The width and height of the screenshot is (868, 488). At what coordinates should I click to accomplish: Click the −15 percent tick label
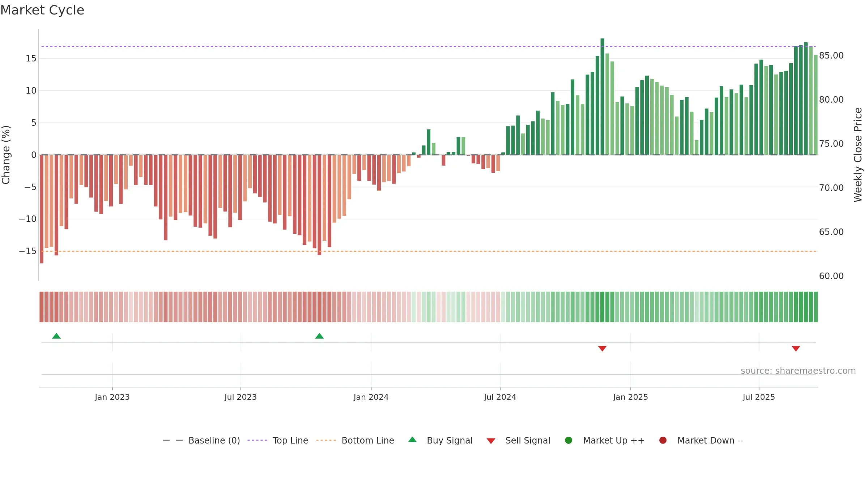click(27, 251)
